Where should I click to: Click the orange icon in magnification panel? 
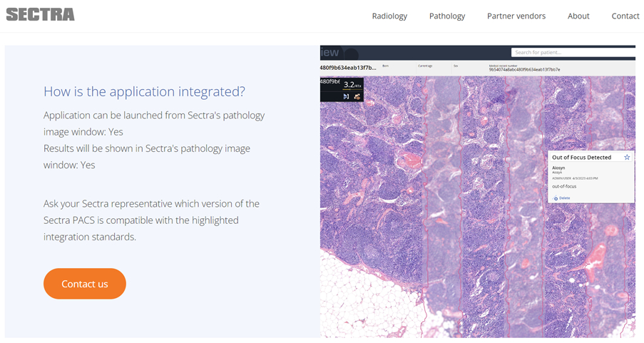357,96
